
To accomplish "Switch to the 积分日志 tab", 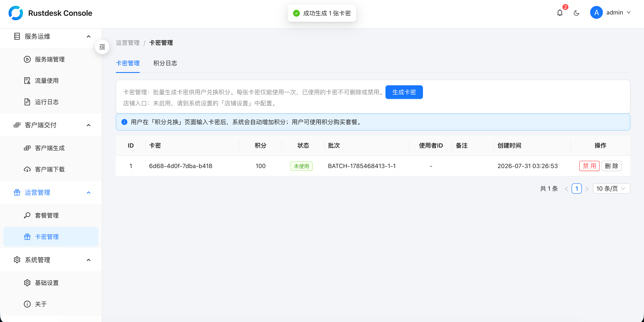I will pyautogui.click(x=165, y=63).
